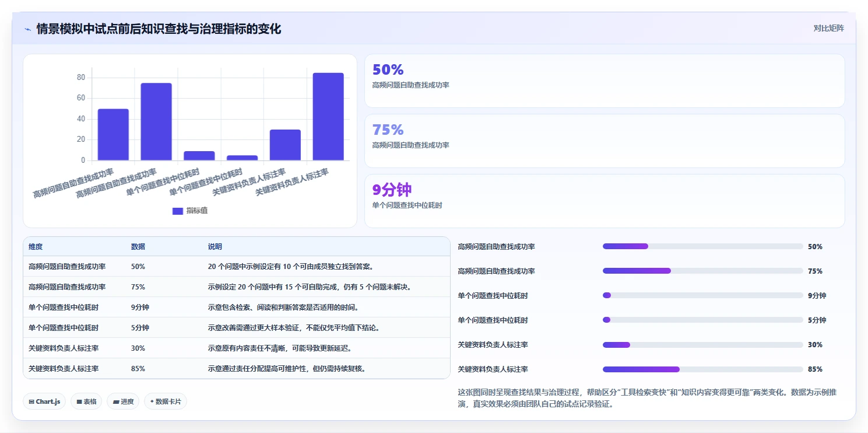The width and height of the screenshot is (868, 433).
Task: Select the Chart.js chip
Action: (x=44, y=401)
